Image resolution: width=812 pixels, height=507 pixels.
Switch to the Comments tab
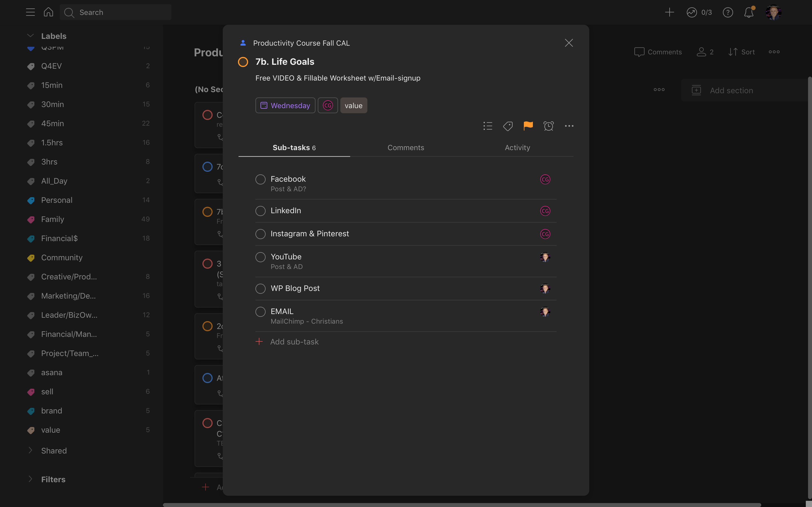(406, 148)
